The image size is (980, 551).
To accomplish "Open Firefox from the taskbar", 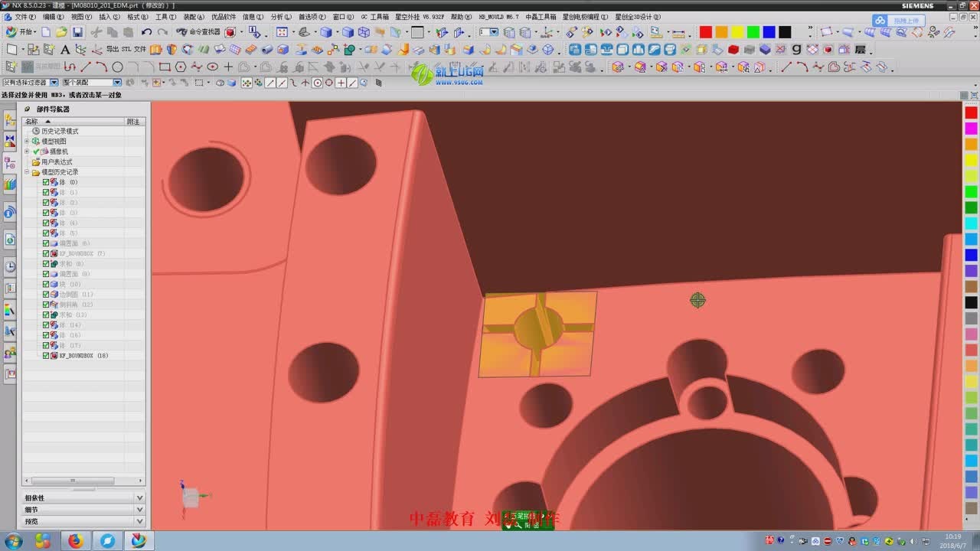I will (x=74, y=541).
